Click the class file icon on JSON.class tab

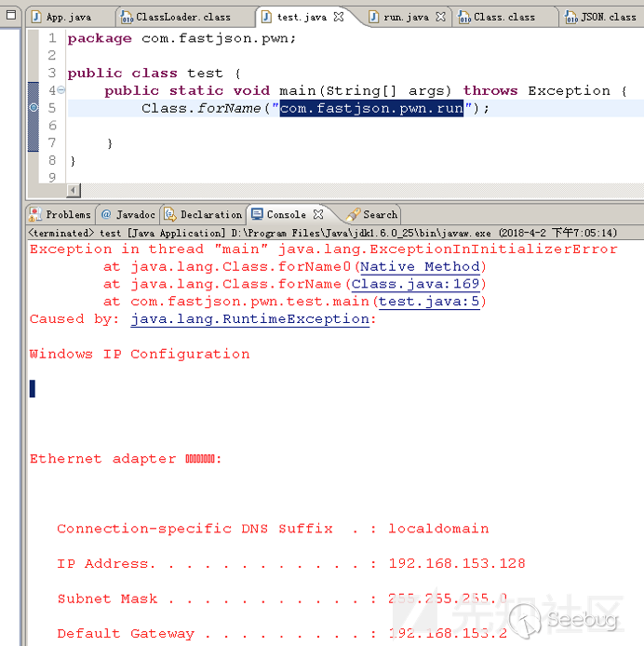pyautogui.click(x=571, y=18)
